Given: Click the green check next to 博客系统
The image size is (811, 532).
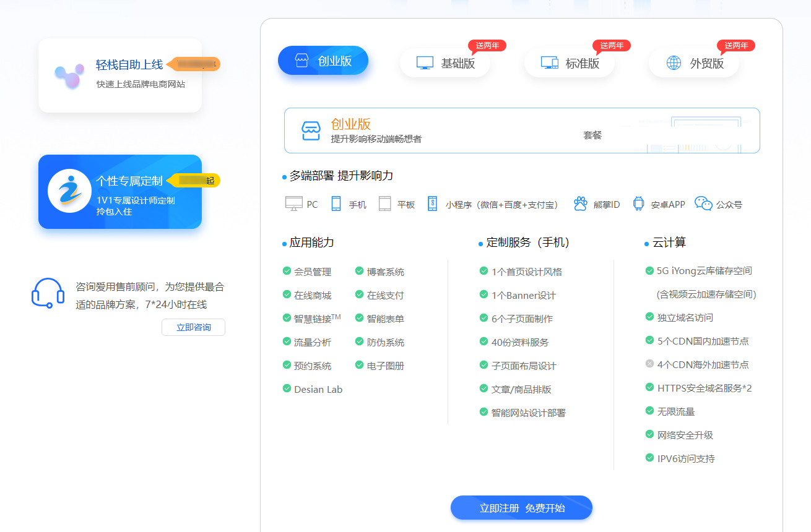Looking at the screenshot, I should pyautogui.click(x=359, y=271).
